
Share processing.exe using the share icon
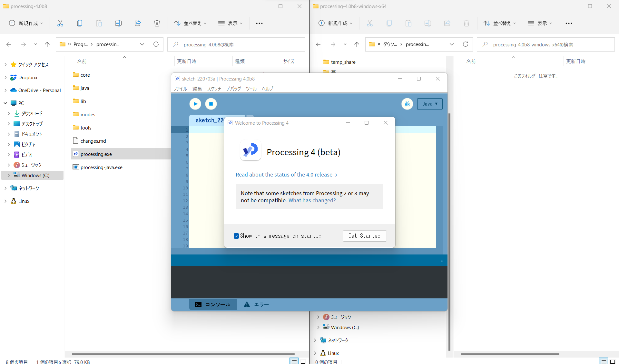pyautogui.click(x=138, y=23)
